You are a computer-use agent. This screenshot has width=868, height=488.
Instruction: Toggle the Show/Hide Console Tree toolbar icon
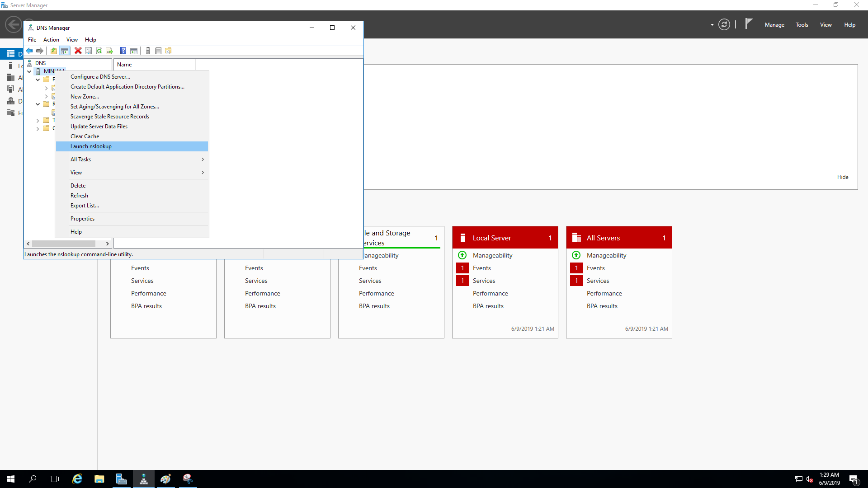point(65,51)
